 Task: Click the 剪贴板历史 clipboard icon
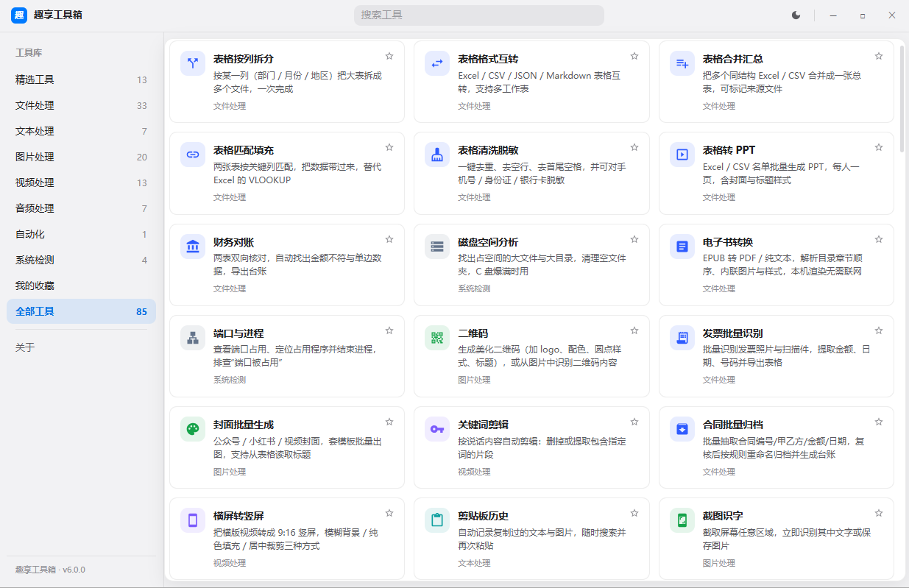click(x=437, y=520)
